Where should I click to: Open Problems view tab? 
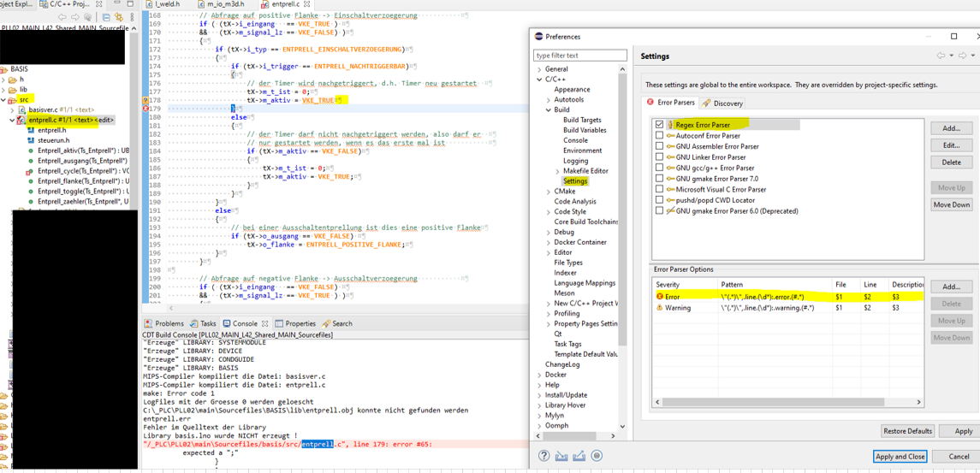coord(164,323)
